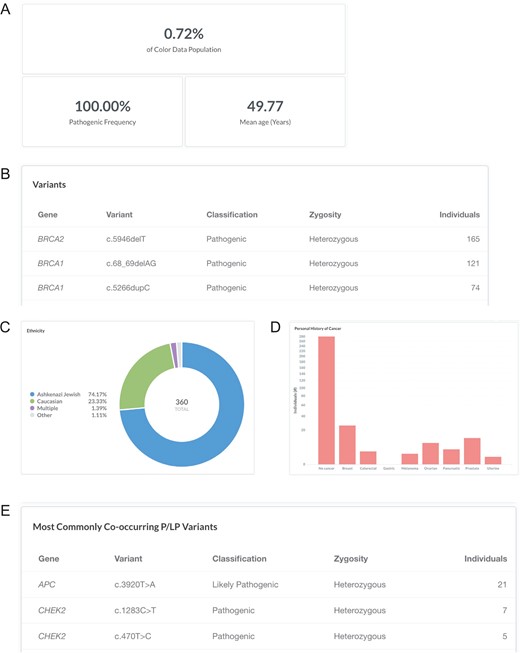520x653 pixels.
Task: Click variant c.5946delT
Action: coord(126,239)
